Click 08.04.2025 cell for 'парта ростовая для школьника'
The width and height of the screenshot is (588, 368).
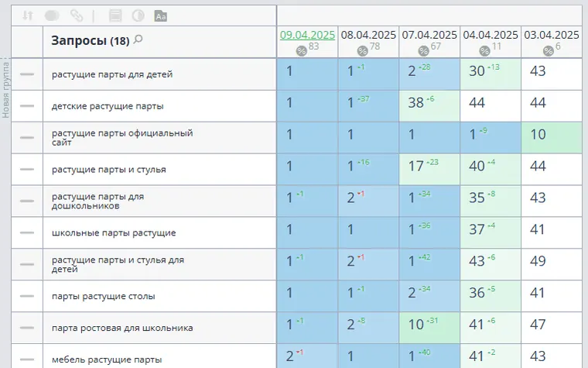pyautogui.click(x=368, y=328)
